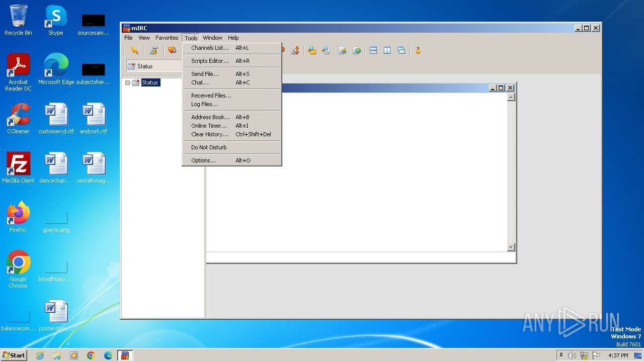The height and width of the screenshot is (362, 644).
Task: Open Windows Explorer from taskbar
Action: (57, 355)
